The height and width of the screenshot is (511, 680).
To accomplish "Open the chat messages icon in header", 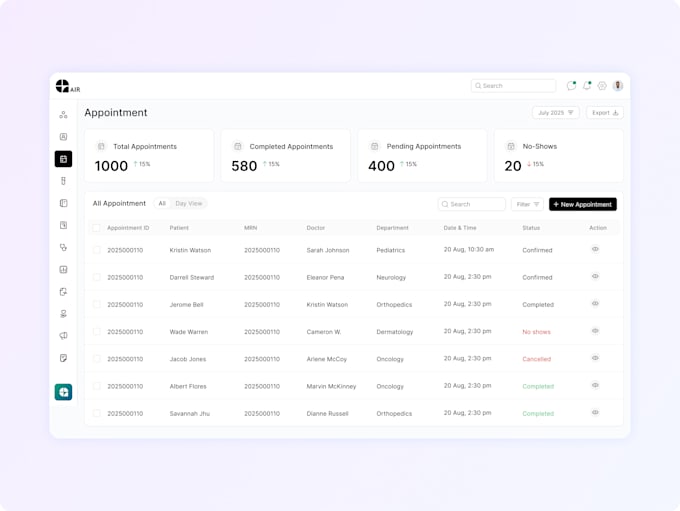I will tap(572, 85).
